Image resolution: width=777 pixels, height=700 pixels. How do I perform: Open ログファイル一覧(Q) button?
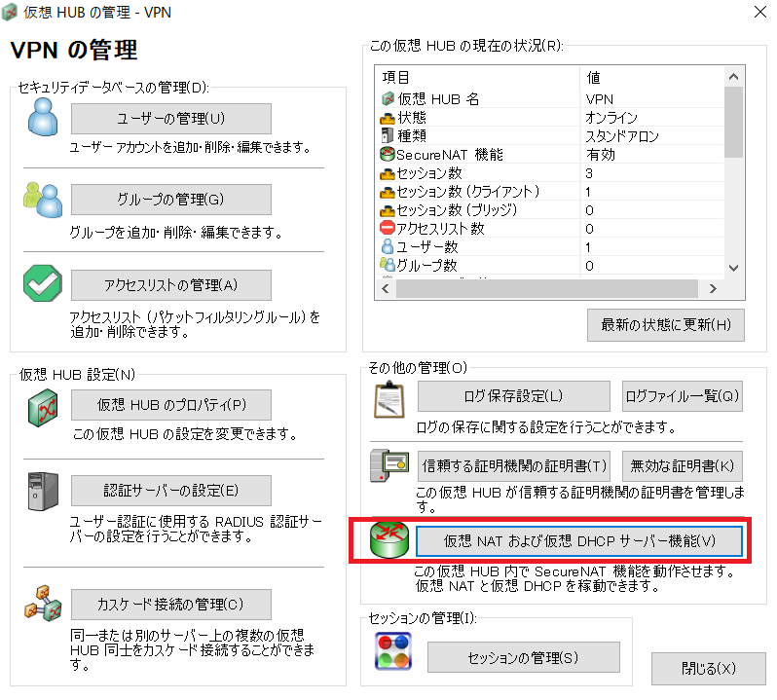[x=682, y=396]
